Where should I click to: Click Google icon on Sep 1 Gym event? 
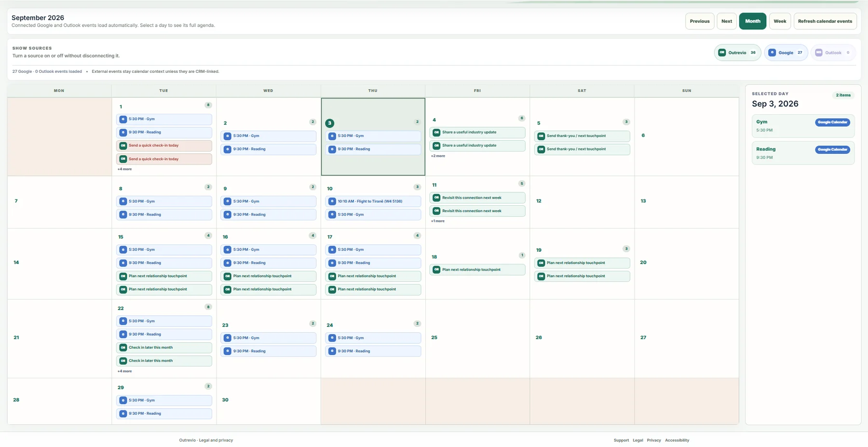pos(123,119)
